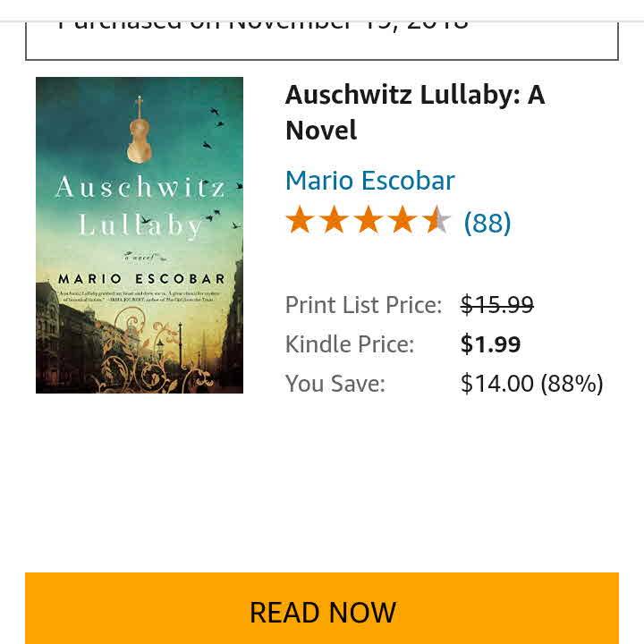Click the Lullaby word on the cover art
Screen dimensions: 644x644
(140, 225)
